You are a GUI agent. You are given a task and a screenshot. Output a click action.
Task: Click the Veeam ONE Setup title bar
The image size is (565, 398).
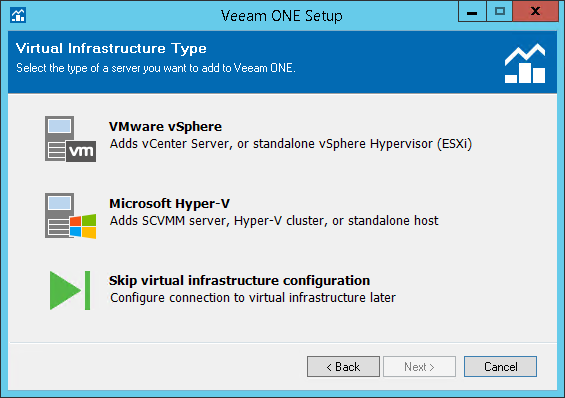(x=282, y=16)
